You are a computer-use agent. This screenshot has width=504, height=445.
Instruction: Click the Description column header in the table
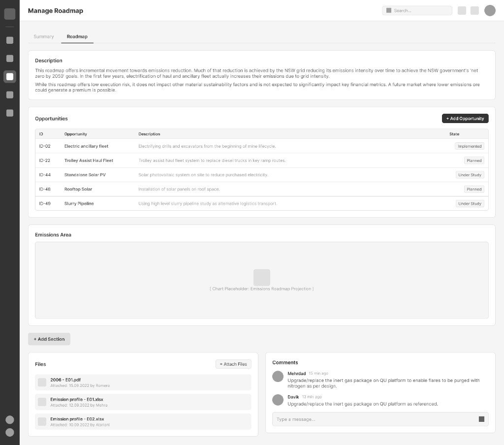(x=149, y=134)
